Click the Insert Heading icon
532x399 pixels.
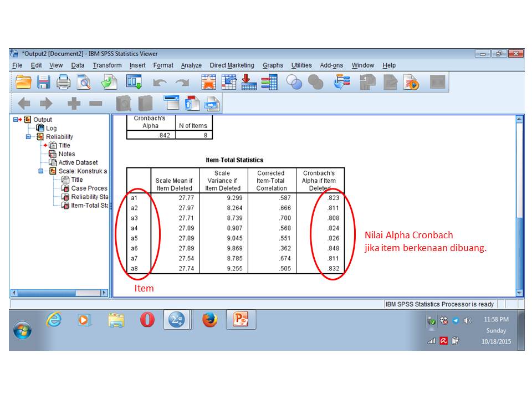(x=172, y=103)
